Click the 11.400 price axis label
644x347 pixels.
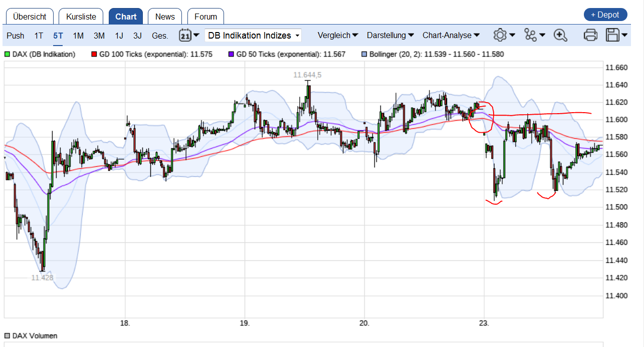pos(617,296)
